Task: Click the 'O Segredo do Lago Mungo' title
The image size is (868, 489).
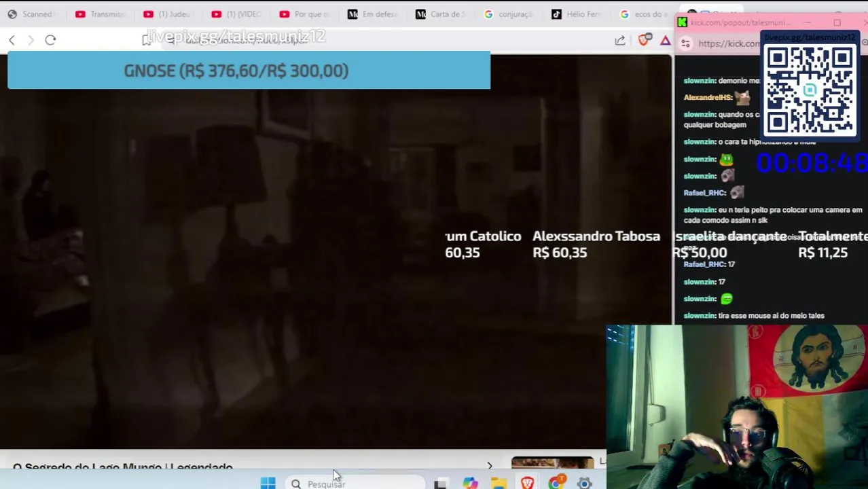Action: point(123,467)
